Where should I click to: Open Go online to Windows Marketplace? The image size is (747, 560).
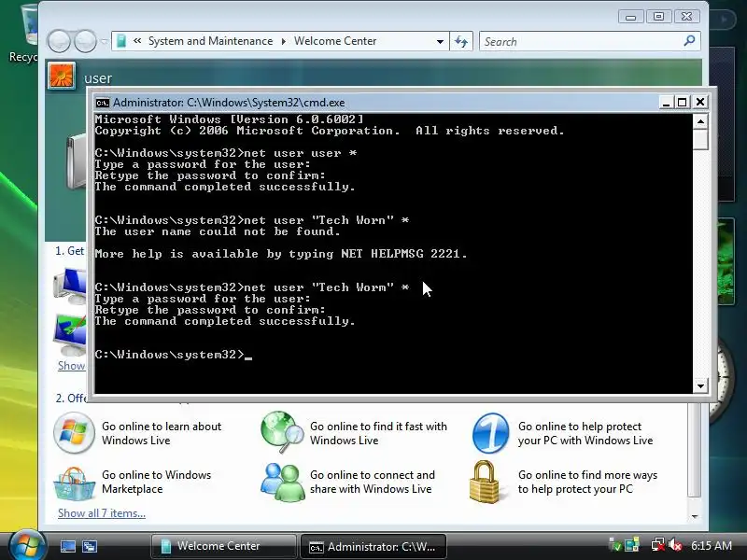pos(156,482)
